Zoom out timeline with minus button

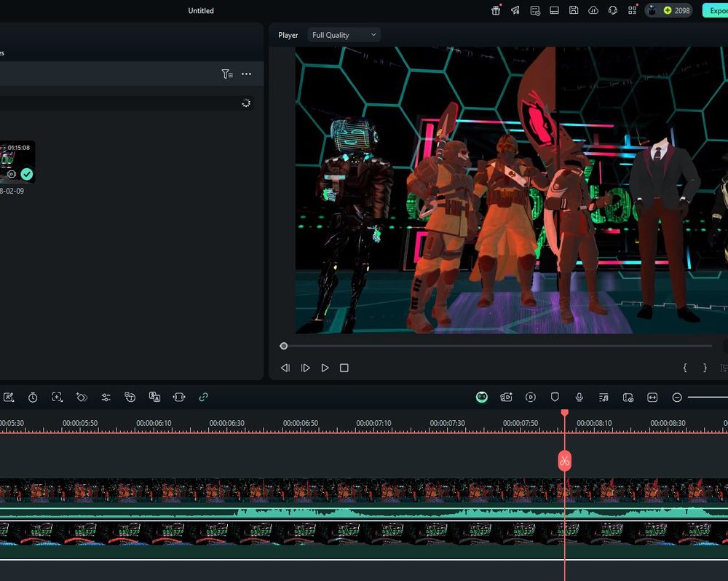click(x=677, y=397)
